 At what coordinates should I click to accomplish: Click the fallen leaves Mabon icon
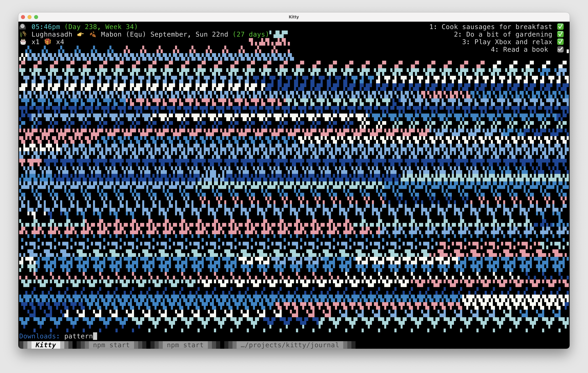pos(93,34)
